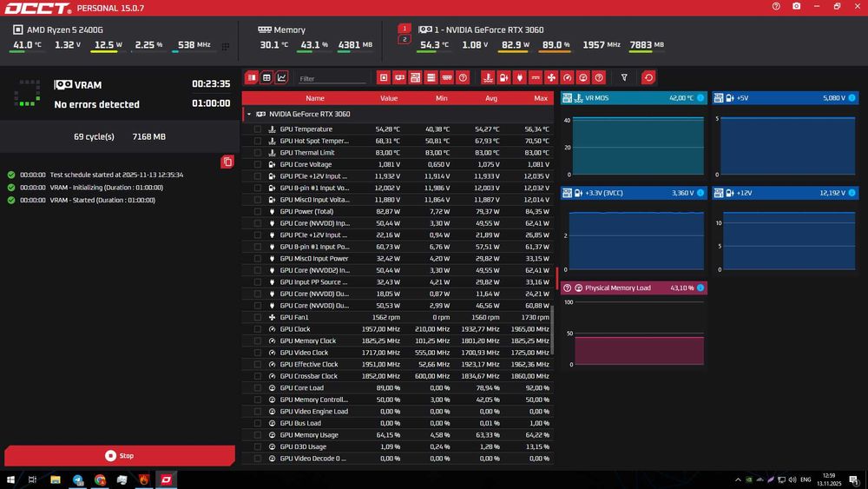Open info for the +3.3V (3VCC) graph
Viewport: 868px width, 489px height.
click(x=700, y=193)
